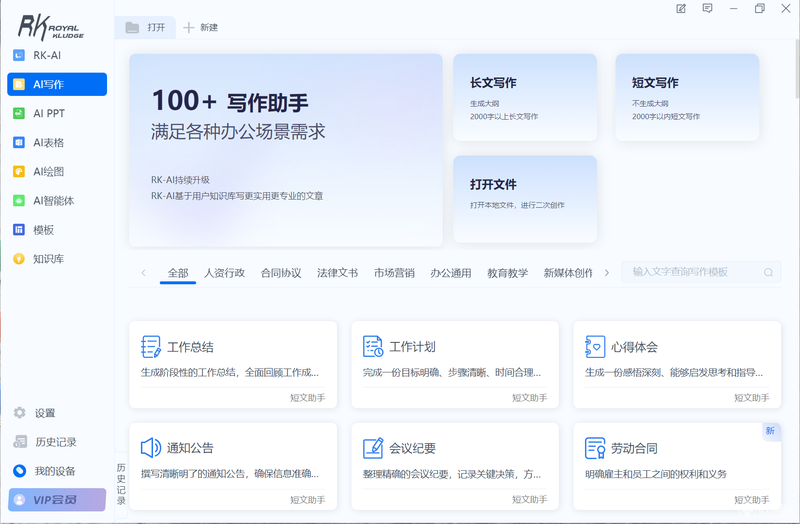Viewport: 800px width, 524px height.
Task: Switch to the 合同协议 tab
Action: pyautogui.click(x=281, y=273)
